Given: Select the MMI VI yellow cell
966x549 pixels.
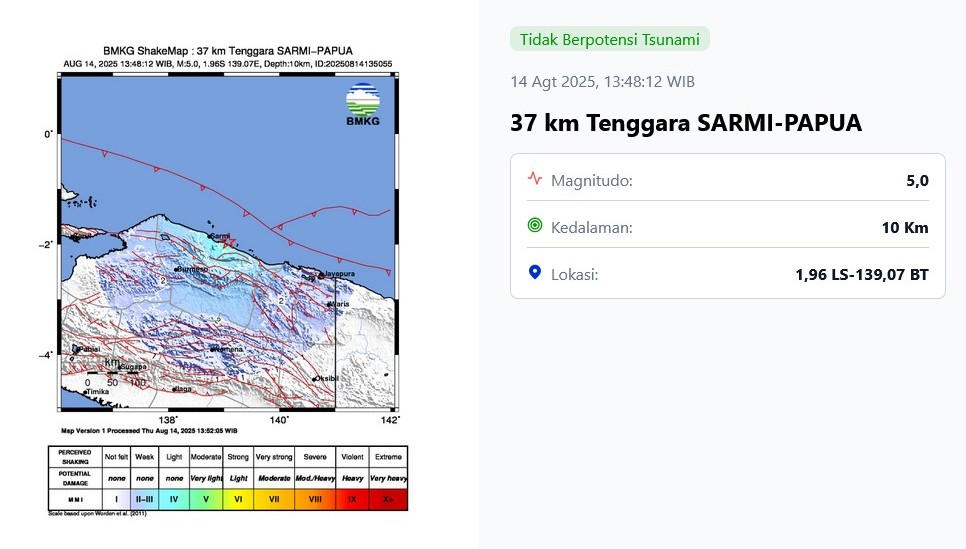Looking at the screenshot, I should (238, 499).
